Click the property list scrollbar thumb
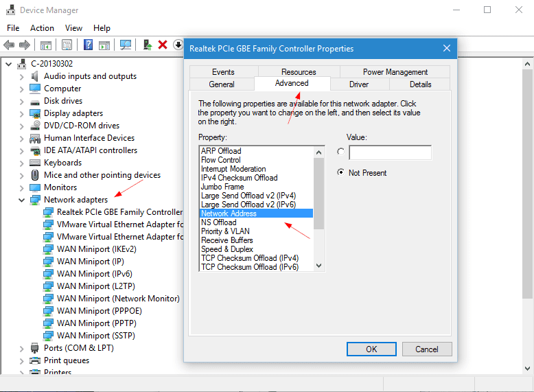The width and height of the screenshot is (534, 392). [318, 194]
